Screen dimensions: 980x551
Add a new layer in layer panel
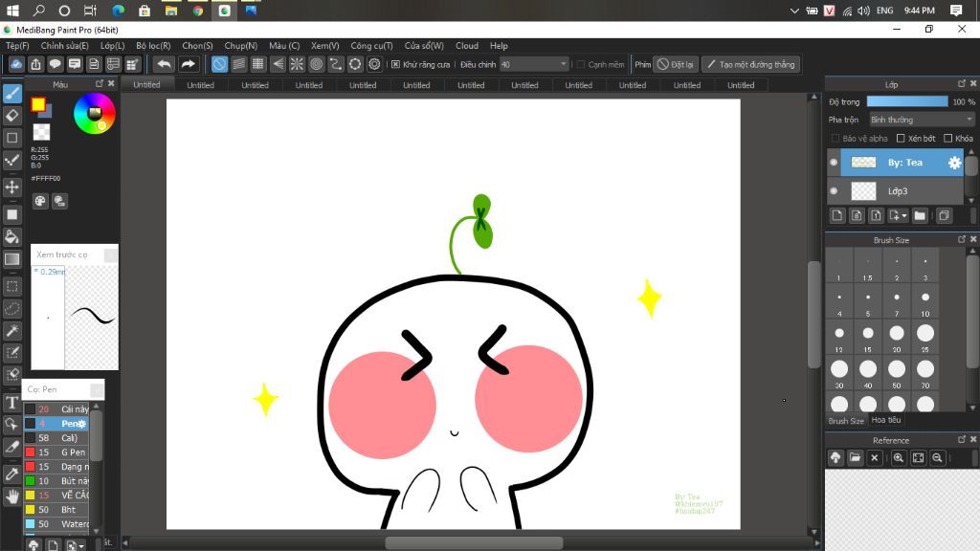(837, 215)
